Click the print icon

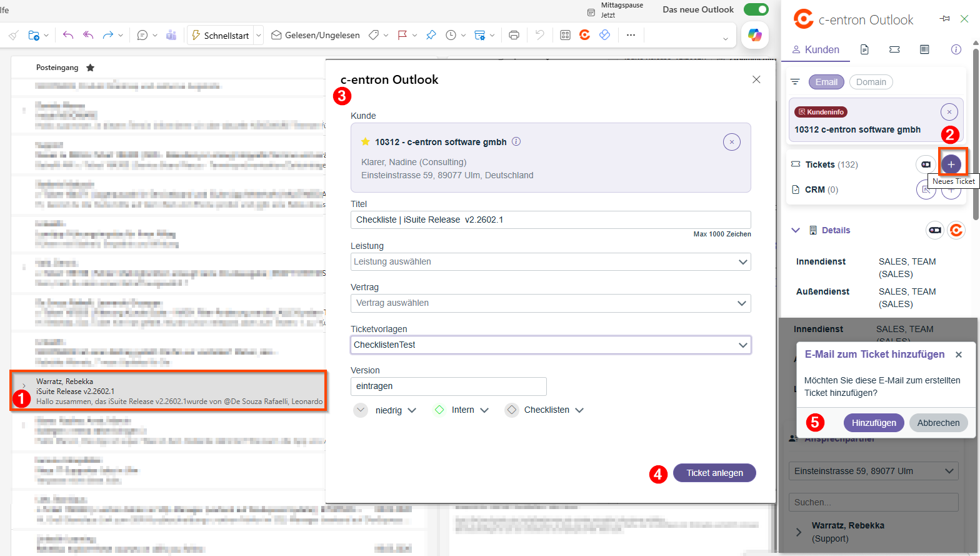[514, 36]
